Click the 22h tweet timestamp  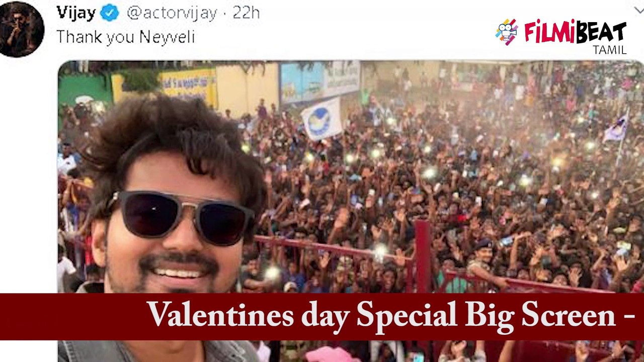(246, 13)
